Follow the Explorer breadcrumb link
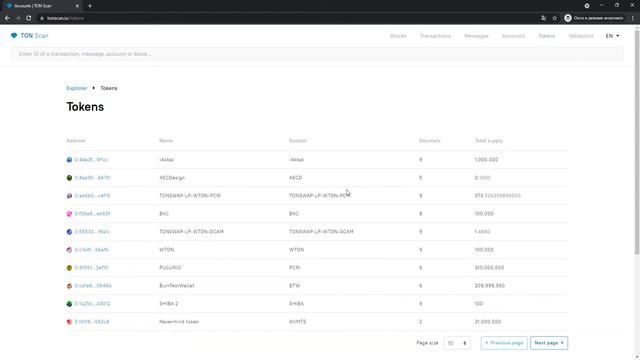Image resolution: width=640 pixels, height=360 pixels. (77, 88)
